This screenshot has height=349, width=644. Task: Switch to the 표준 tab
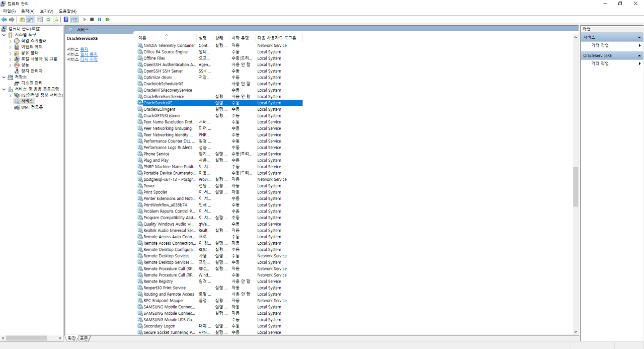tap(84, 338)
